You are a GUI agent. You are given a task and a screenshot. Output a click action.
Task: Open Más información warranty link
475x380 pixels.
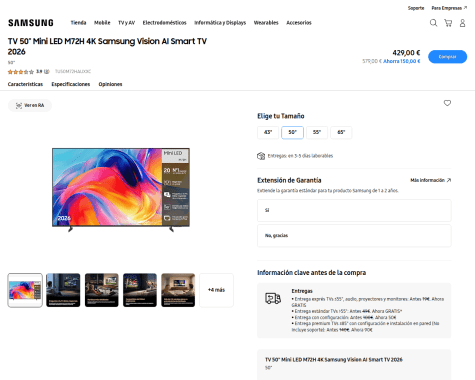point(431,180)
